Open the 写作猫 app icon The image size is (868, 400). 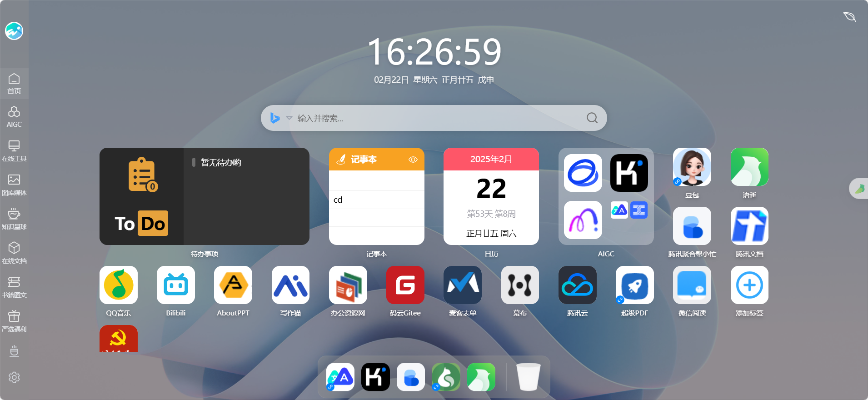coord(291,285)
